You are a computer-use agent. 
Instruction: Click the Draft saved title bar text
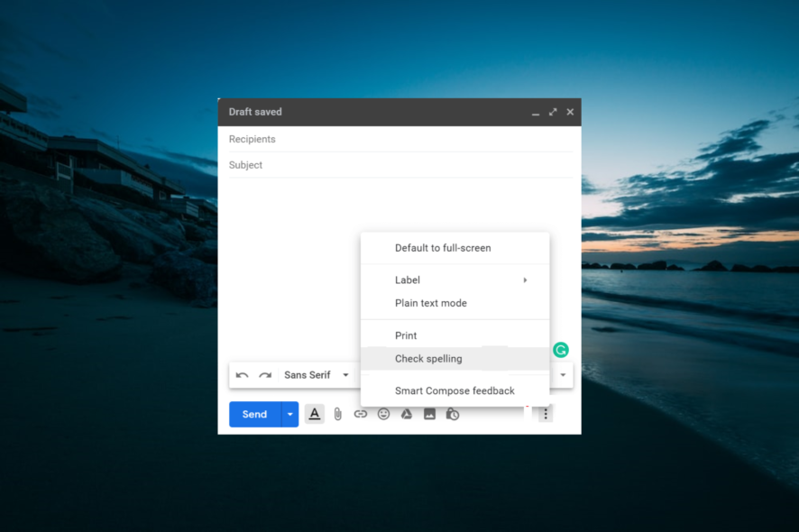255,112
